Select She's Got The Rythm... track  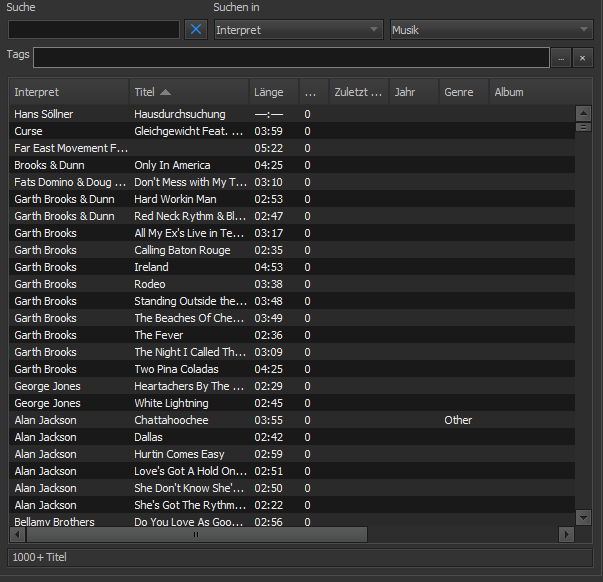pyautogui.click(x=292, y=505)
